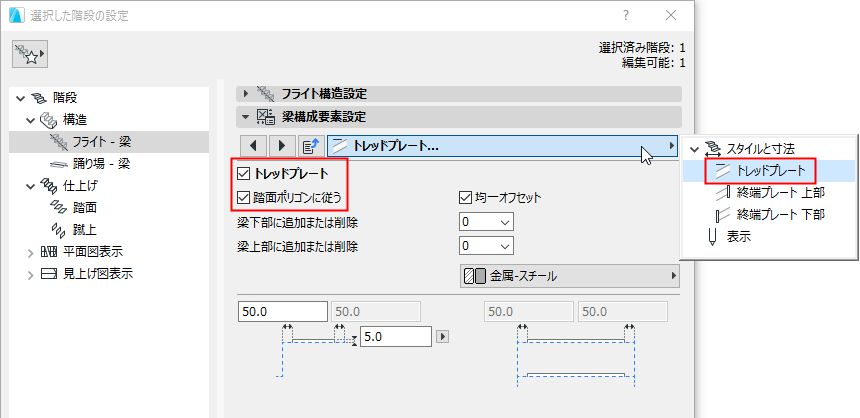Click the 仕上げ finish icon
Screen dimensions: 860x418
click(x=48, y=186)
